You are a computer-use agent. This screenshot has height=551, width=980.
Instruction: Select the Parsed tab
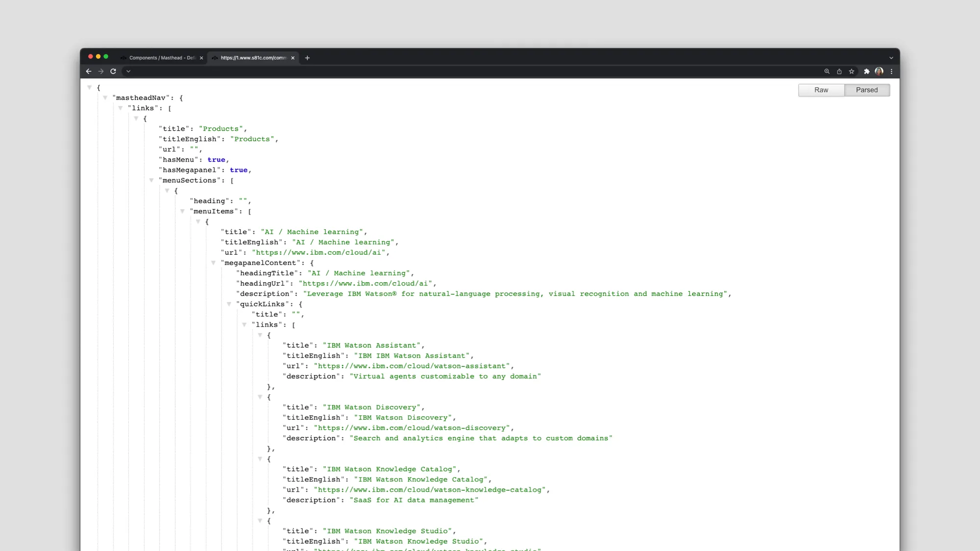(x=867, y=90)
